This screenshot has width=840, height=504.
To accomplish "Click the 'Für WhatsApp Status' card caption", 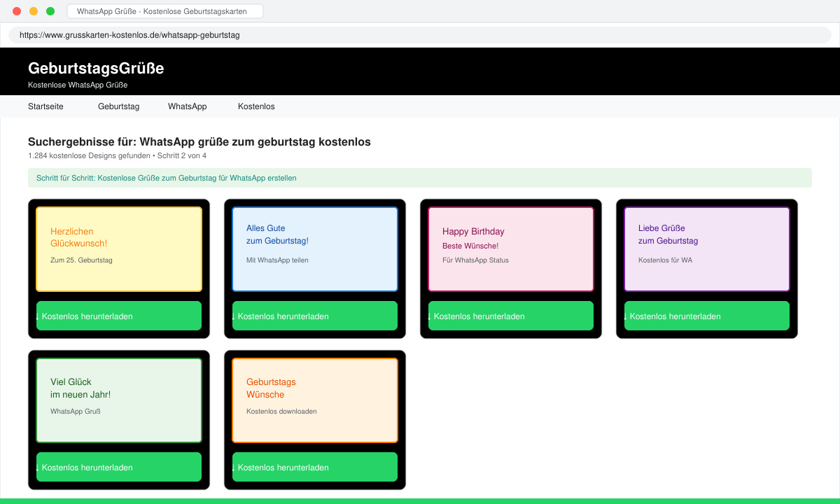I will click(x=475, y=260).
